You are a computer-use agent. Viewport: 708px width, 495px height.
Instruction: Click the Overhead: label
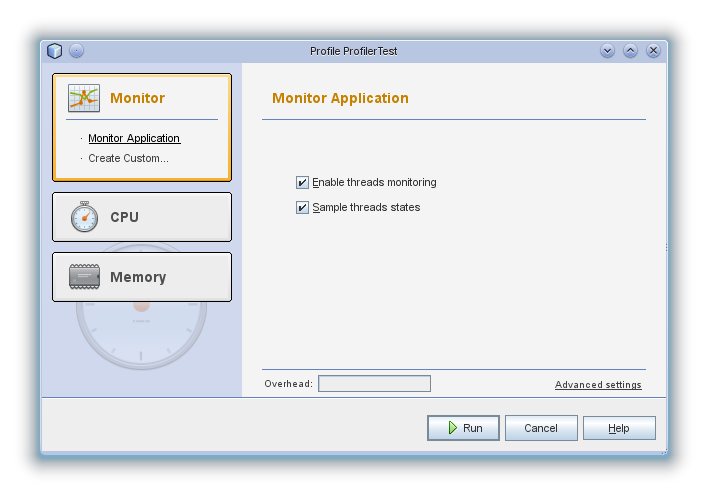(288, 383)
